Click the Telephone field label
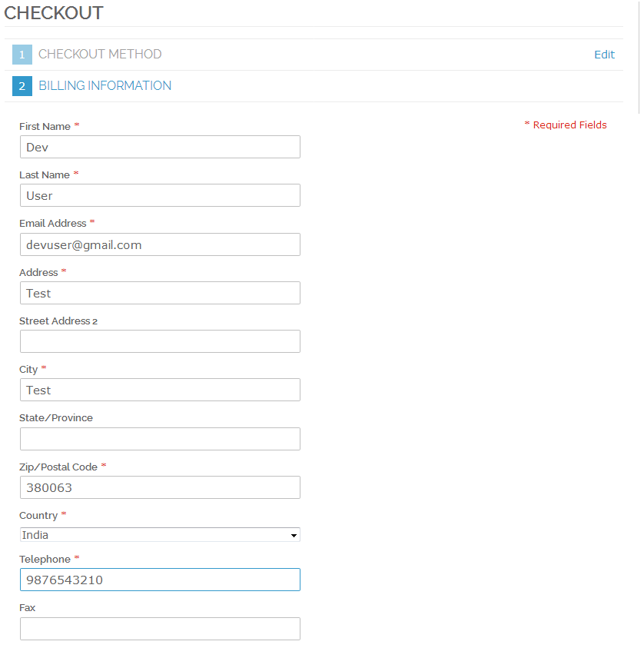The height and width of the screenshot is (648, 644). coord(45,560)
